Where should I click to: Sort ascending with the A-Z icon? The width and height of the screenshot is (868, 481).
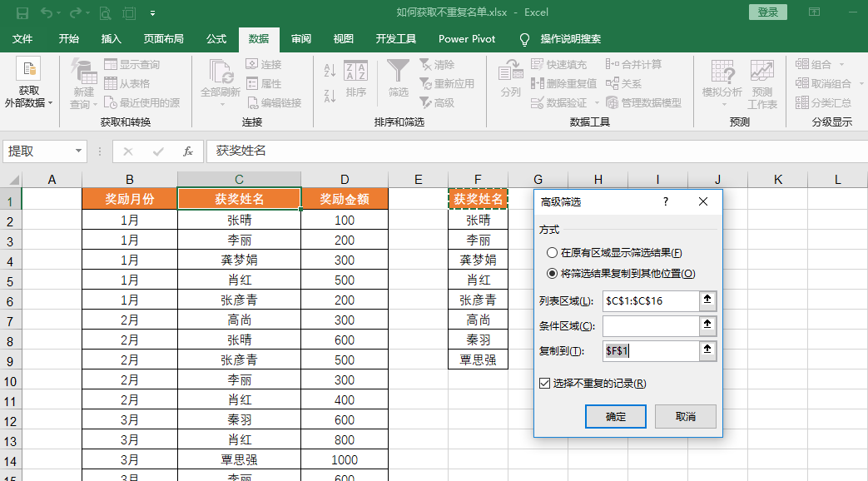pos(330,70)
